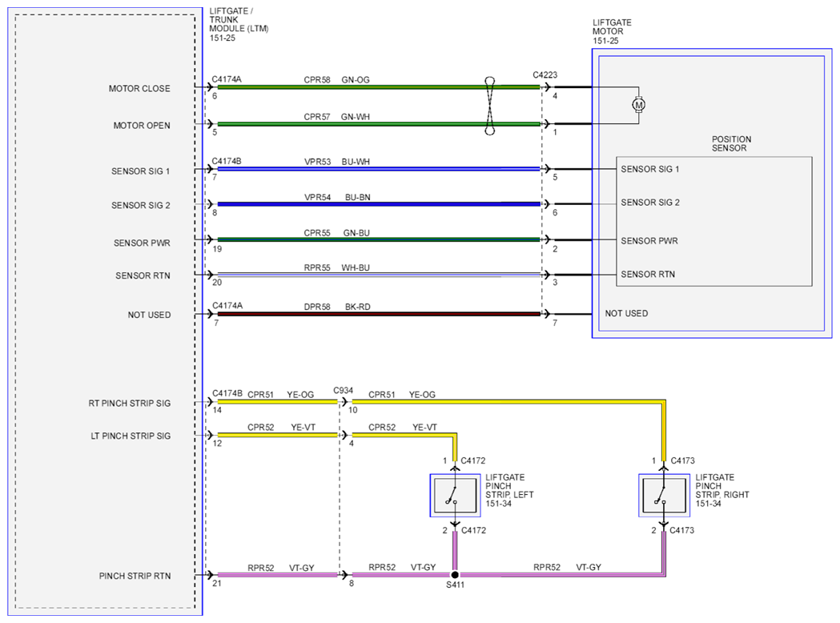Click the S411 splice dot

[455, 575]
